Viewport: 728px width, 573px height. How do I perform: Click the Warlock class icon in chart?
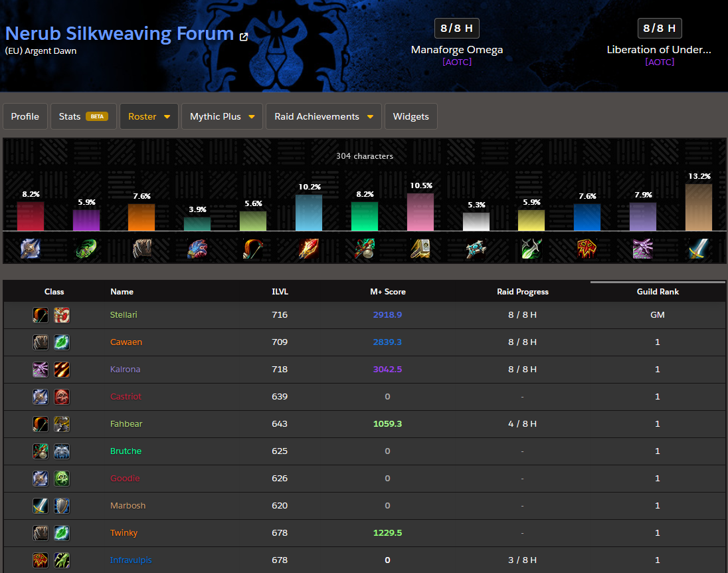click(643, 249)
